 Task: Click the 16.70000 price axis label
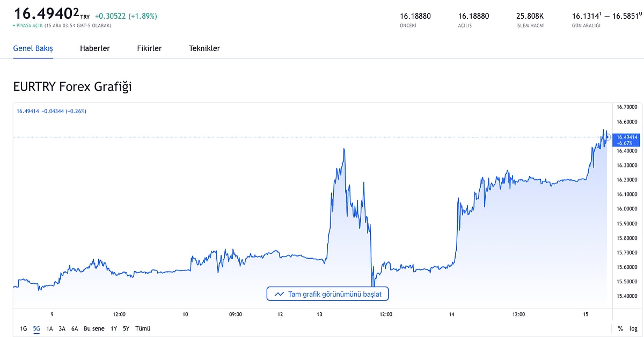(x=627, y=107)
